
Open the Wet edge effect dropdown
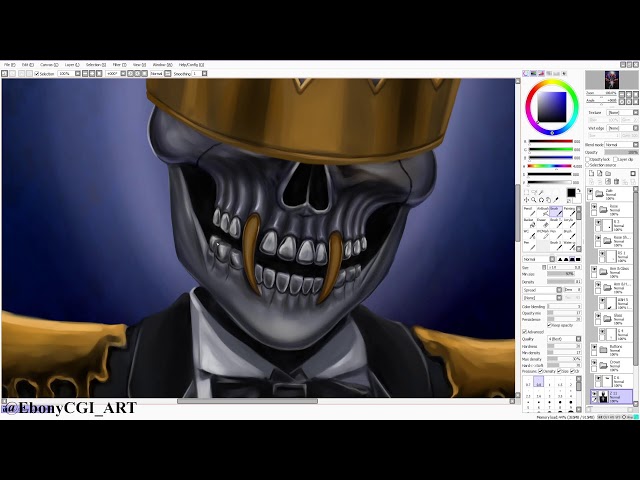622,128
